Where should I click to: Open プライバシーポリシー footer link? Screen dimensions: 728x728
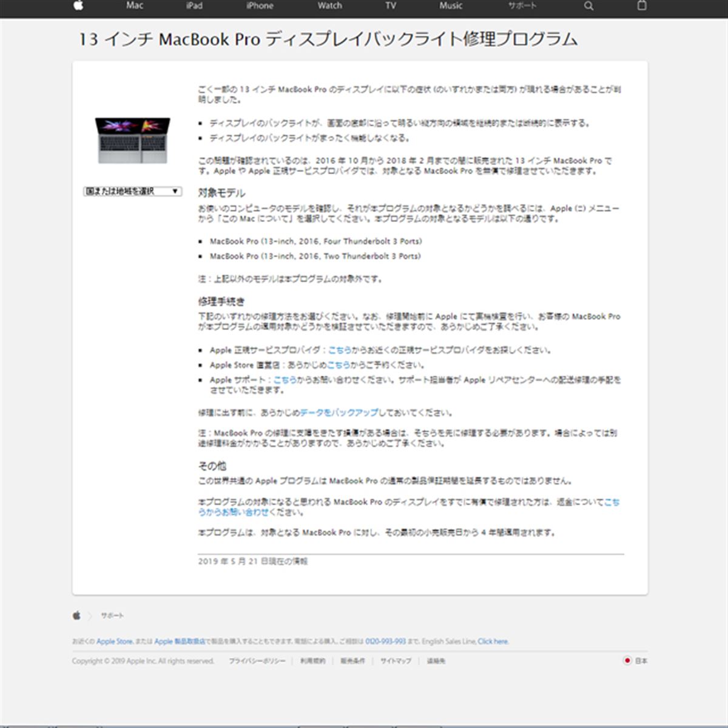[x=257, y=661]
